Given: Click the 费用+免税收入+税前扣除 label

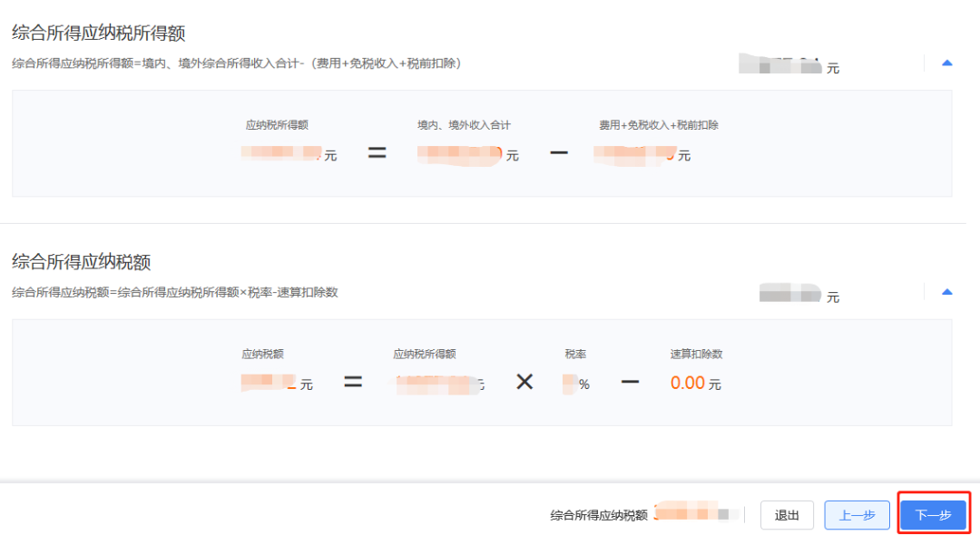Looking at the screenshot, I should click(659, 125).
